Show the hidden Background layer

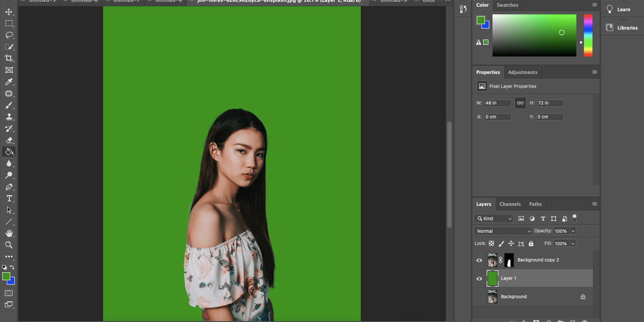pyautogui.click(x=479, y=297)
